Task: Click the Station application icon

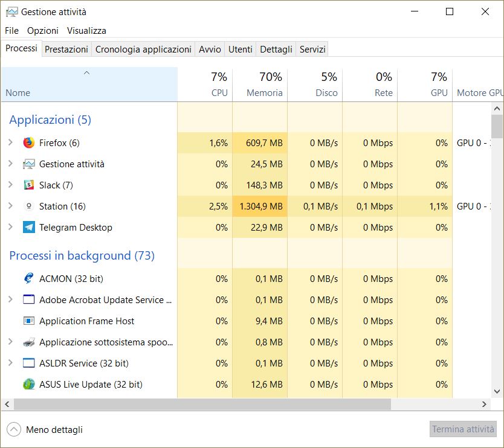Action: (29, 206)
